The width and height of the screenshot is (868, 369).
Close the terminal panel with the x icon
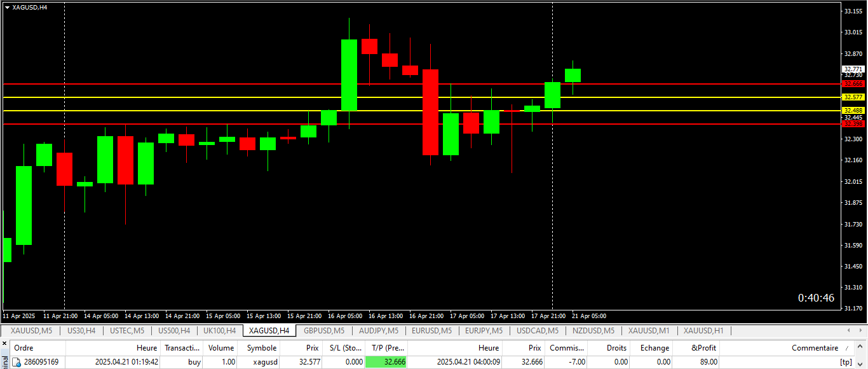[x=4, y=344]
